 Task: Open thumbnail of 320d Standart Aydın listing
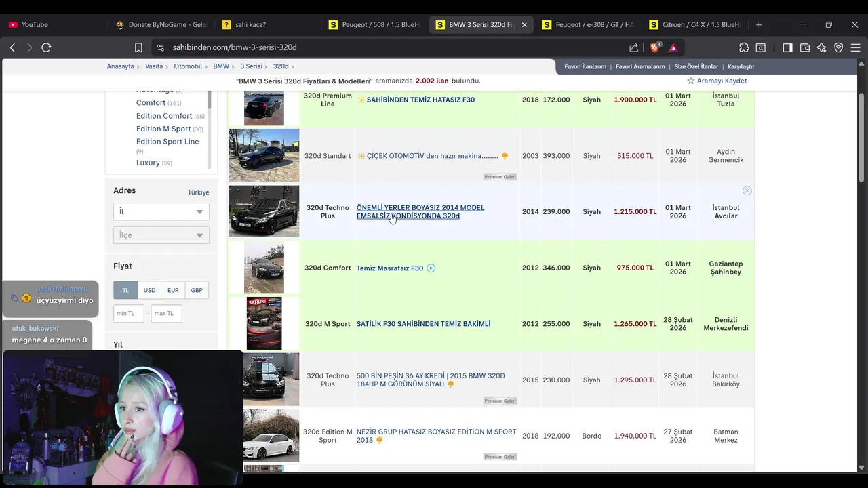click(264, 155)
